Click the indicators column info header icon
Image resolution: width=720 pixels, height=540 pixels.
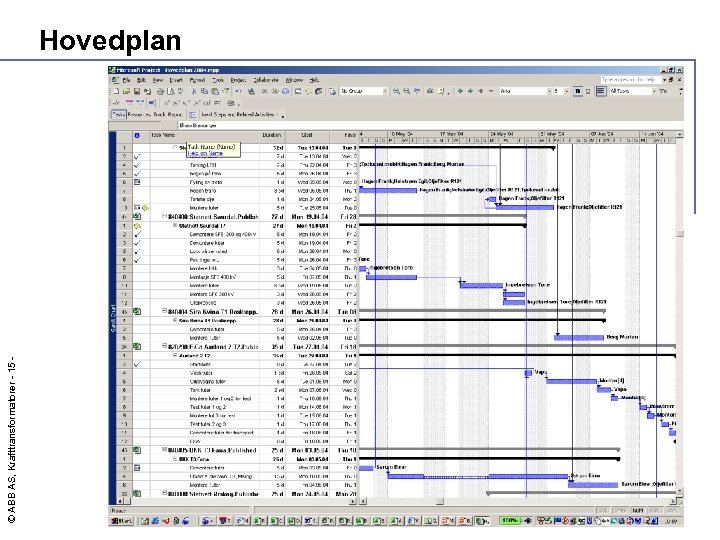(x=137, y=136)
